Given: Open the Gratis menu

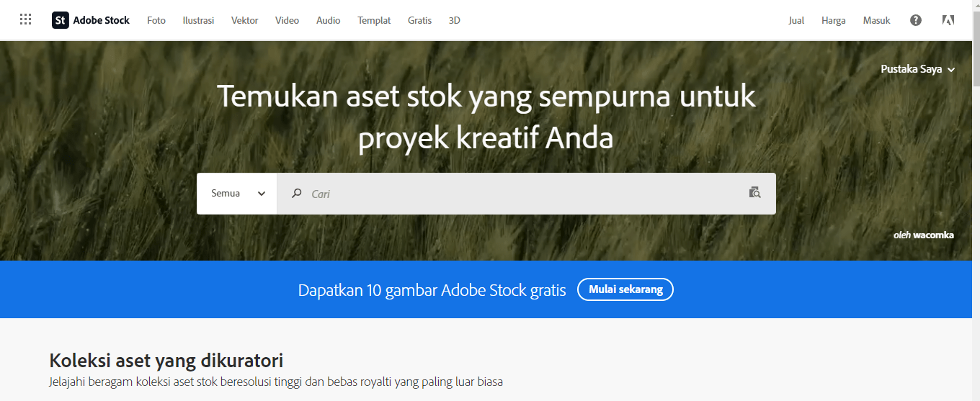Looking at the screenshot, I should pos(419,20).
